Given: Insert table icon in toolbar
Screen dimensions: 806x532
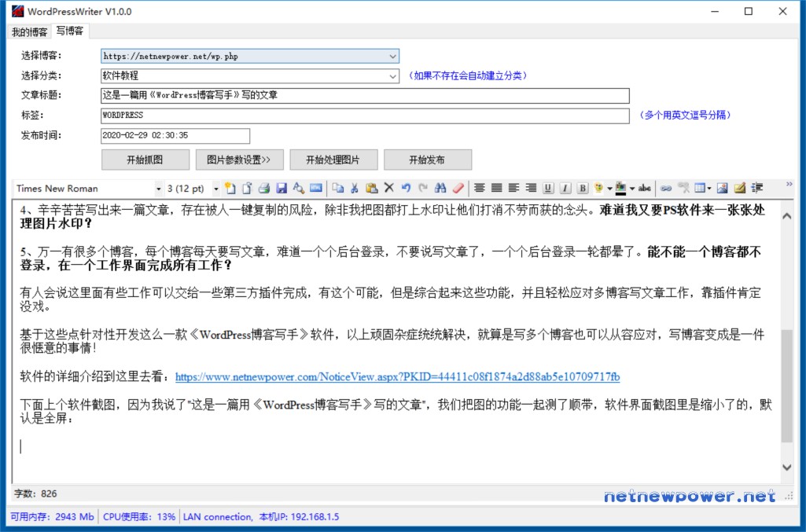Looking at the screenshot, I should point(700,188).
